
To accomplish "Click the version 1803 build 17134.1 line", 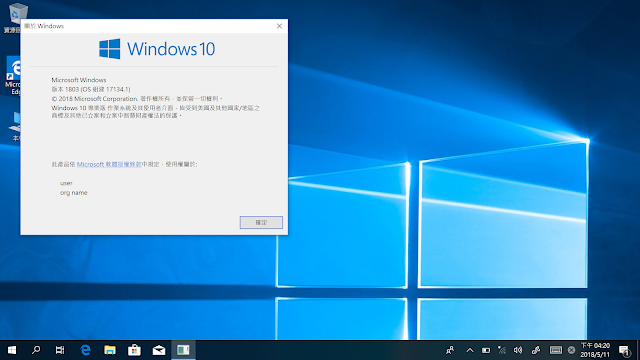I will pyautogui.click(x=91, y=89).
